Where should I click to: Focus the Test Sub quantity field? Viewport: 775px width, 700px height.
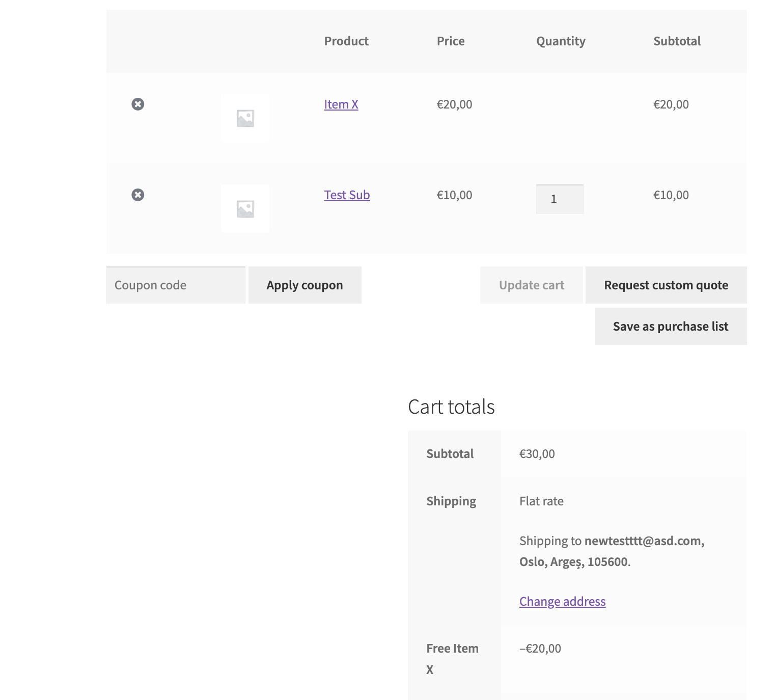(x=560, y=199)
